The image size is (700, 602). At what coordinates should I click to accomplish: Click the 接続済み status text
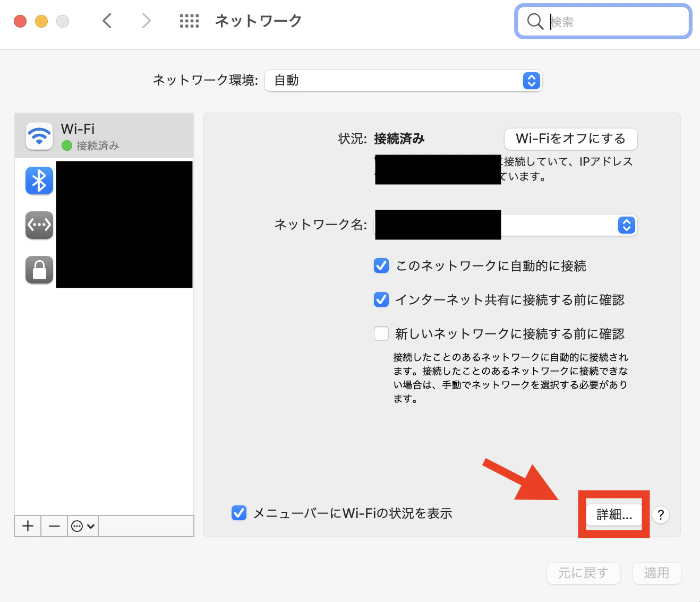point(399,139)
